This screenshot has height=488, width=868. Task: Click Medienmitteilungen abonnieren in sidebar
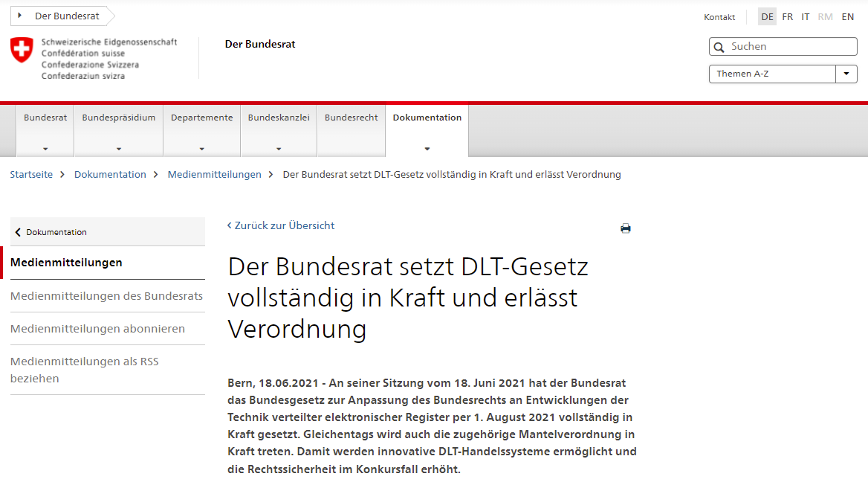click(97, 328)
